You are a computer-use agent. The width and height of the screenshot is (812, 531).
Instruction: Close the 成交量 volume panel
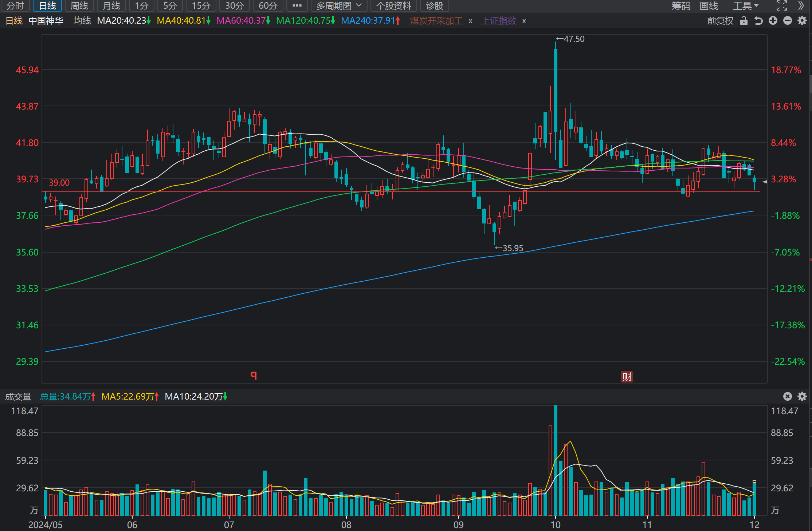[788, 396]
